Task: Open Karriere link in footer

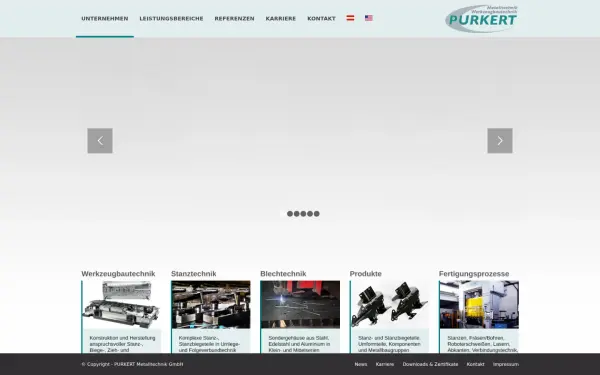Action: [385, 364]
